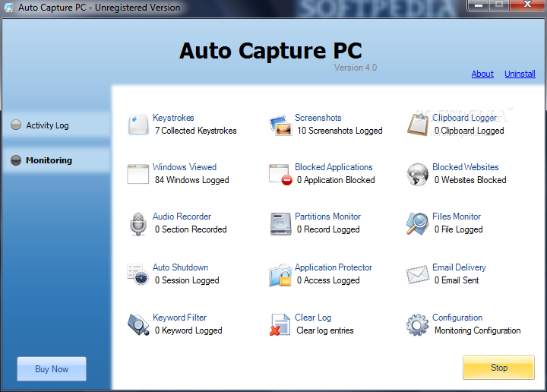Image resolution: width=547 pixels, height=392 pixels.
Task: Minimize the Auto Capture PC window
Action: [479, 5]
